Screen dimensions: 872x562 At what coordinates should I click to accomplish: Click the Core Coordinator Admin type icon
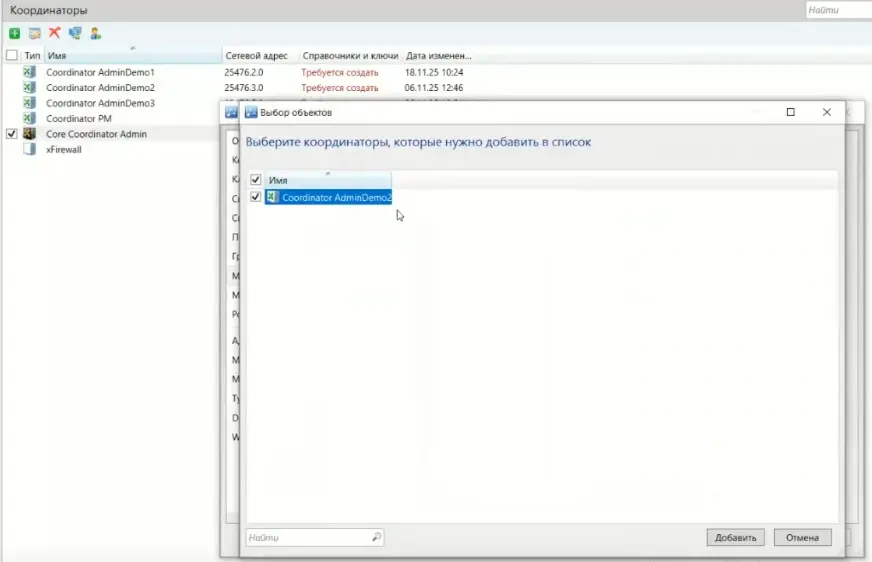30,133
